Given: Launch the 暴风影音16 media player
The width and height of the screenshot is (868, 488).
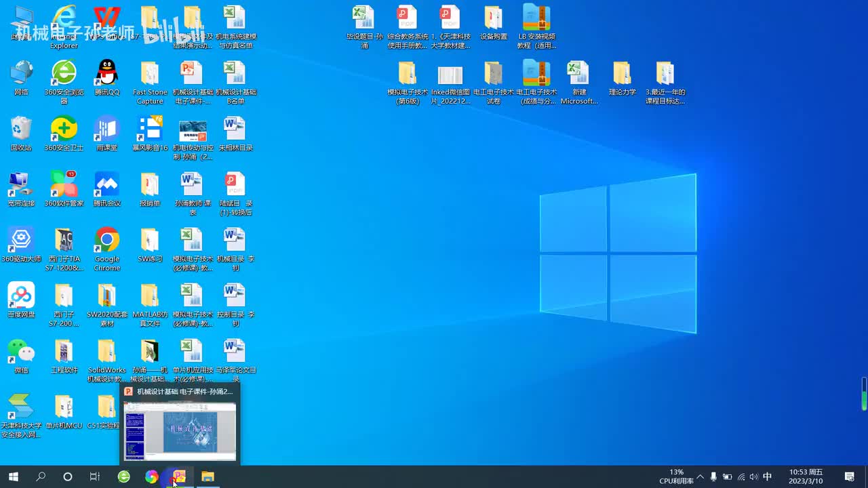Looking at the screenshot, I should click(150, 134).
